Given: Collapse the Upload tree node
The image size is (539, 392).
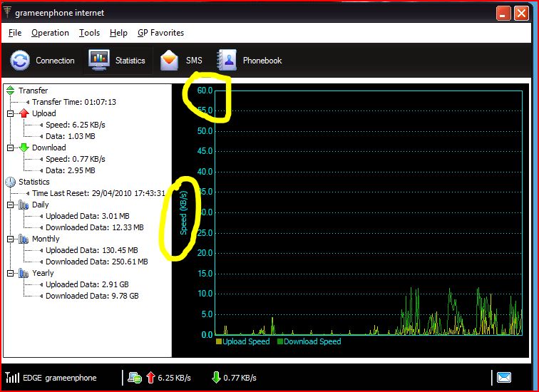Looking at the screenshot, I should pyautogui.click(x=10, y=113).
